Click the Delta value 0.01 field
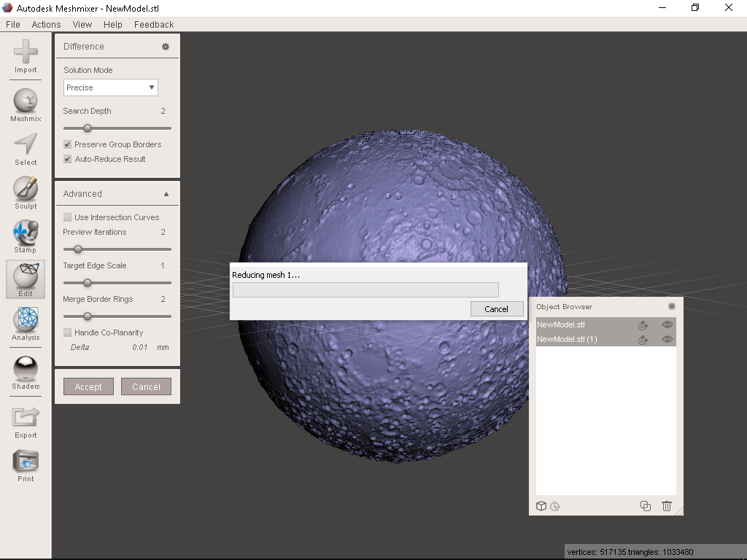Viewport: 747px width, 560px height. click(139, 347)
